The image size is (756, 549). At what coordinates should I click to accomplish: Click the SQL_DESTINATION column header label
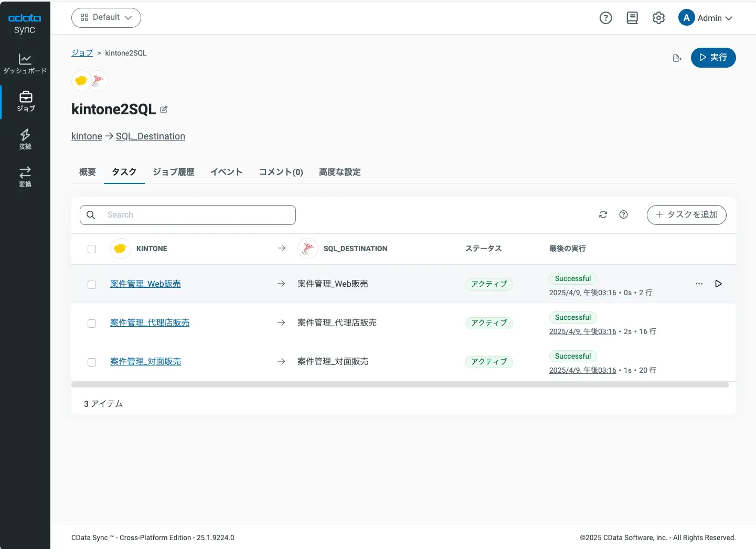[356, 249]
